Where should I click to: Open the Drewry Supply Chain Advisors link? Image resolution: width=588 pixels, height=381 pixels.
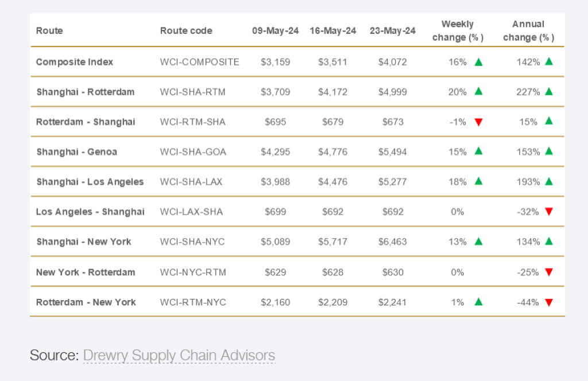(x=179, y=355)
